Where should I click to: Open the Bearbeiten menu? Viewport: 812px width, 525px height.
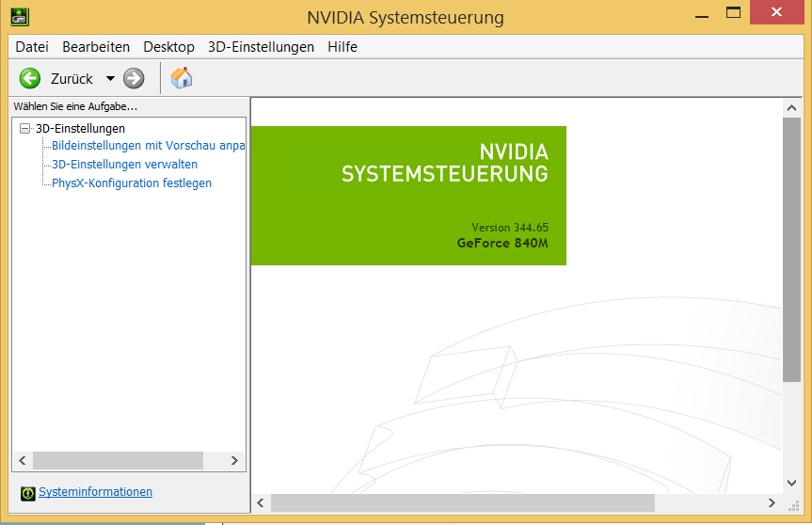click(96, 47)
